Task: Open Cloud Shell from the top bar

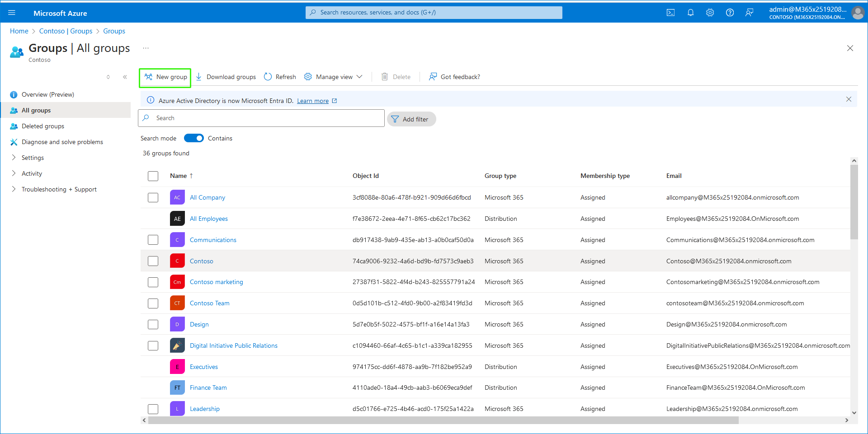Action: [x=671, y=13]
